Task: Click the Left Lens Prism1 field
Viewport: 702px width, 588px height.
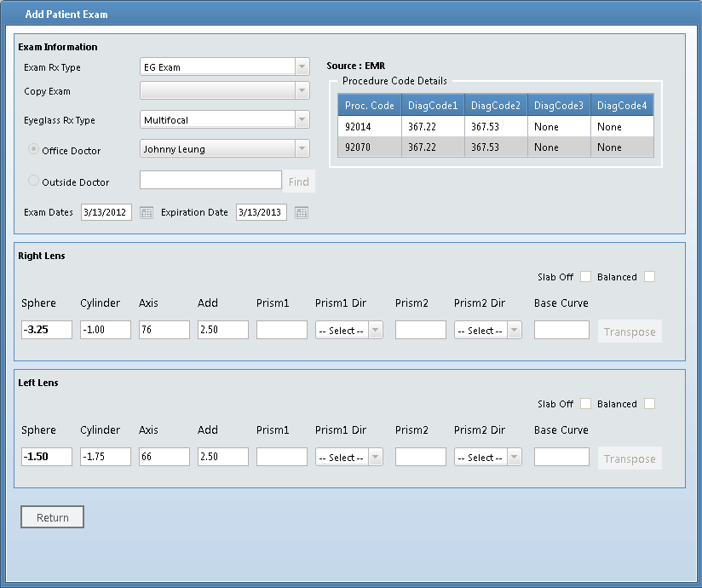Action: [282, 457]
